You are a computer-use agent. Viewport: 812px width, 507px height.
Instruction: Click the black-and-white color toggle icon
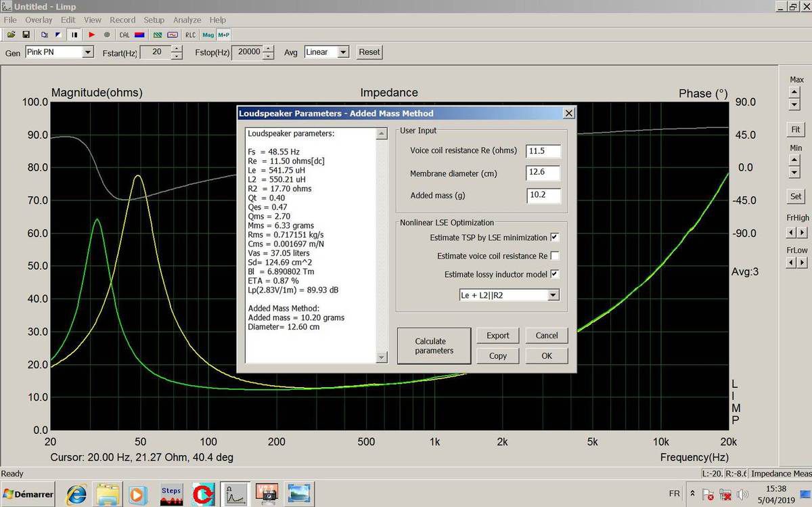[58, 35]
